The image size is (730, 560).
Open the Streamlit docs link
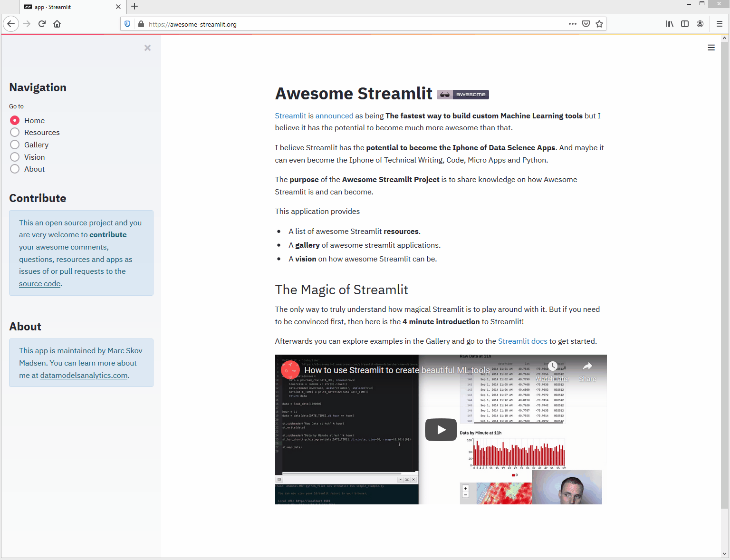point(523,341)
